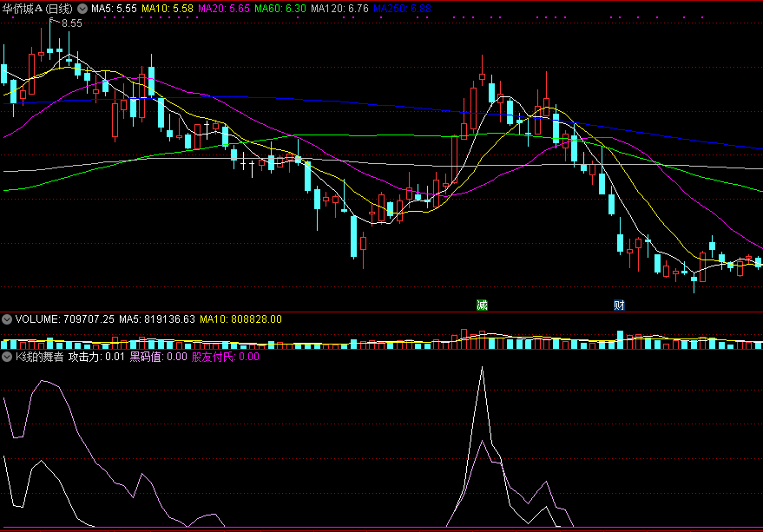This screenshot has height=532, width=763.
Task: Open the K线的舞者 indicator dropdown arrow
Action: pos(7,357)
